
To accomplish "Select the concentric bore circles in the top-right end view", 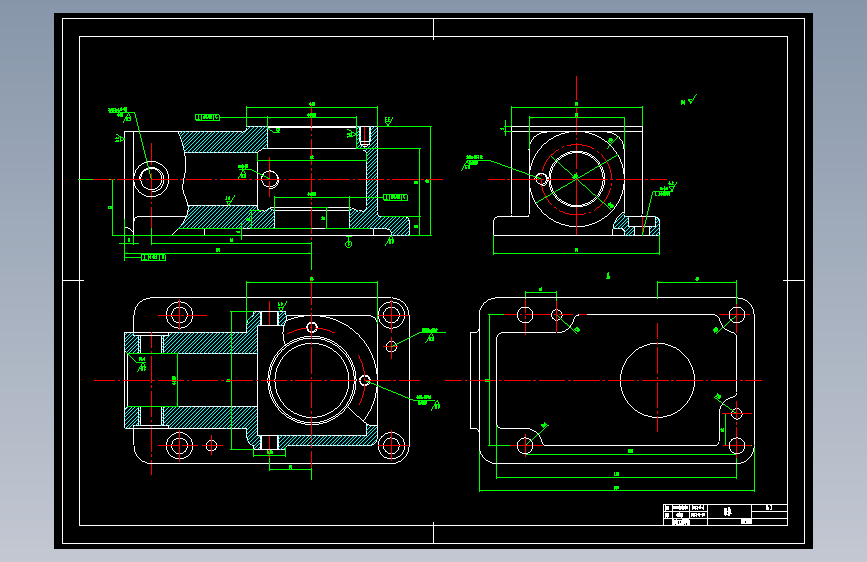I will (577, 179).
